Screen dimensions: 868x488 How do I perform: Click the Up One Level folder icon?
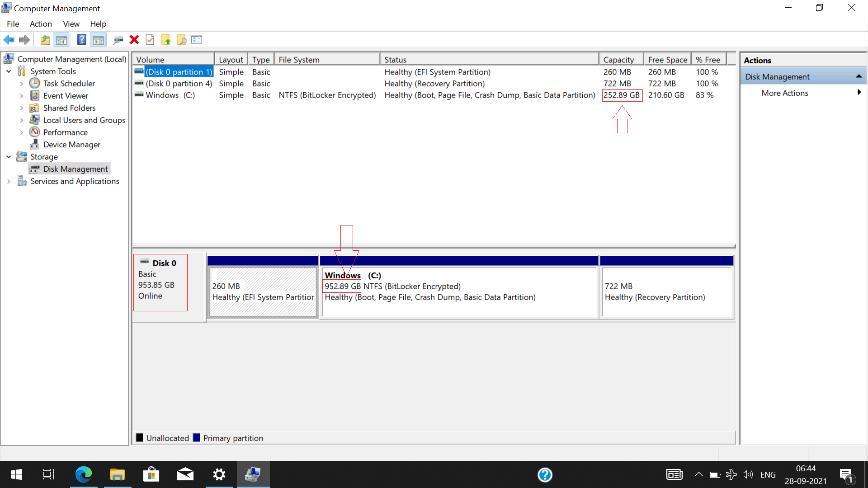(45, 40)
